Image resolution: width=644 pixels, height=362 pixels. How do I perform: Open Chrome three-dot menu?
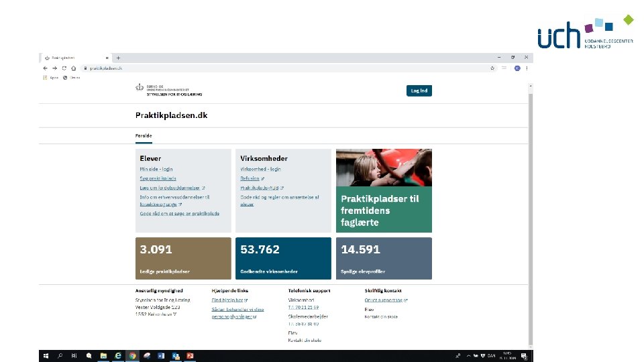[x=527, y=68]
